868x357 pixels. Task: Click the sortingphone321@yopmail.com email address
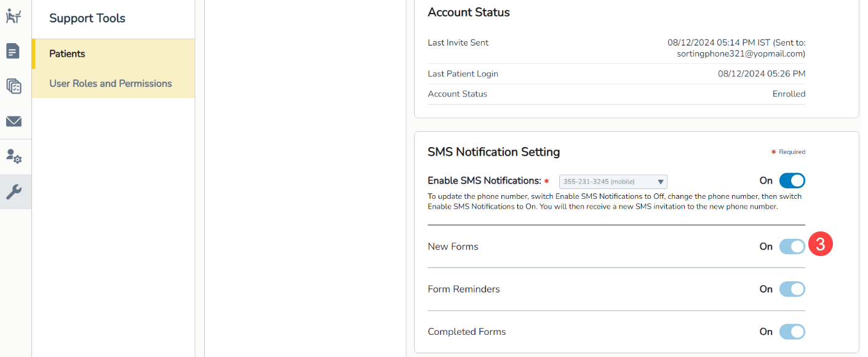point(741,54)
